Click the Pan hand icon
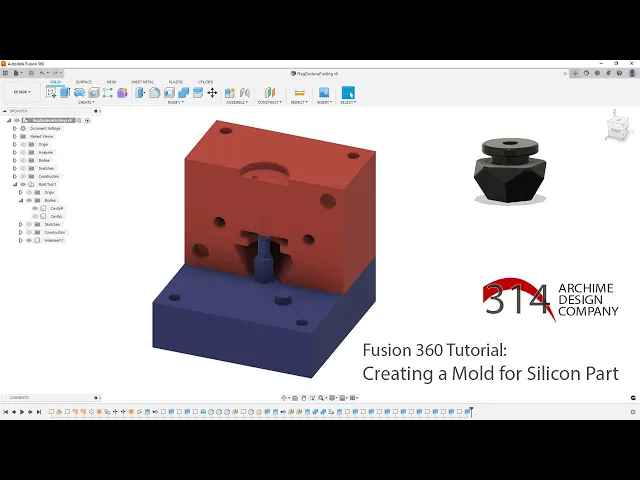The height and width of the screenshot is (480, 640). click(303, 398)
